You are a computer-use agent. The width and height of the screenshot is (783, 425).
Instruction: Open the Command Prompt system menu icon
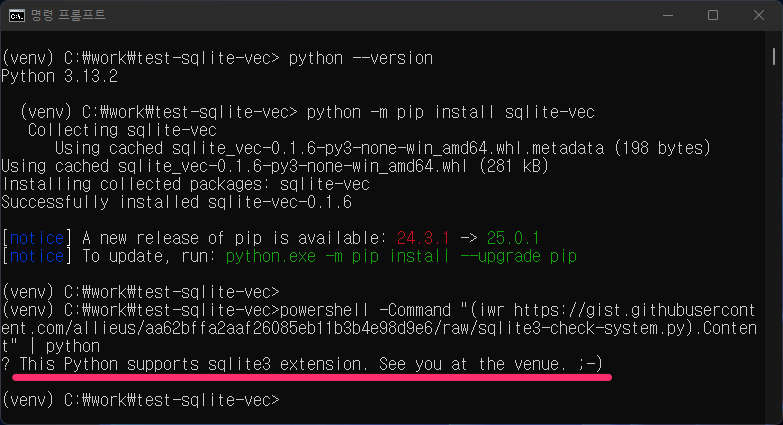tap(17, 15)
